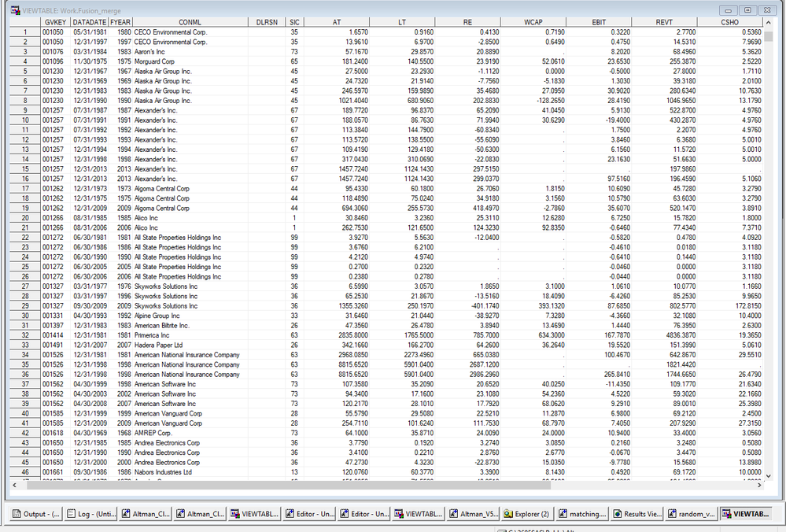
Task: Click the vertical scrollbar thumb
Action: (768, 37)
